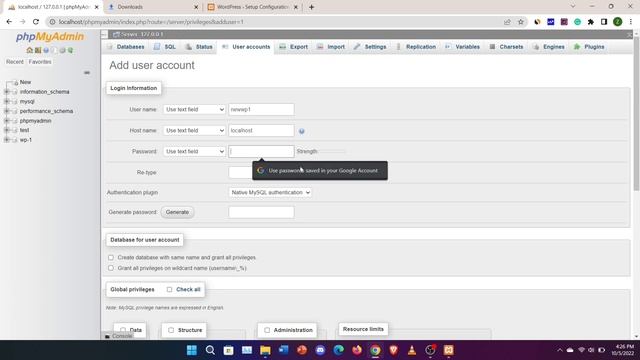Click the Generate password button
The height and width of the screenshot is (360, 640).
177,212
